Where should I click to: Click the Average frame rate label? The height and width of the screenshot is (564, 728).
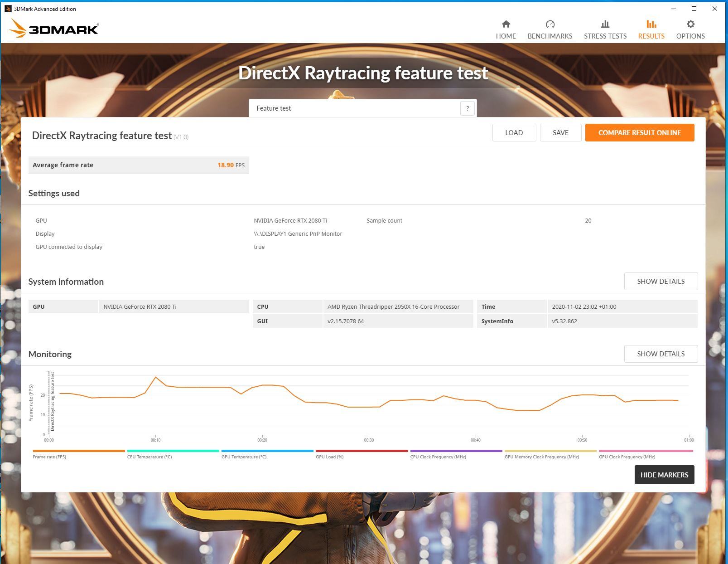pyautogui.click(x=63, y=165)
